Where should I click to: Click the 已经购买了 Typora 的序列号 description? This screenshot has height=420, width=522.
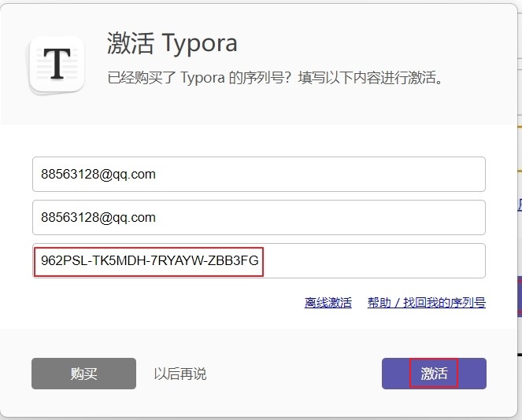(x=275, y=78)
